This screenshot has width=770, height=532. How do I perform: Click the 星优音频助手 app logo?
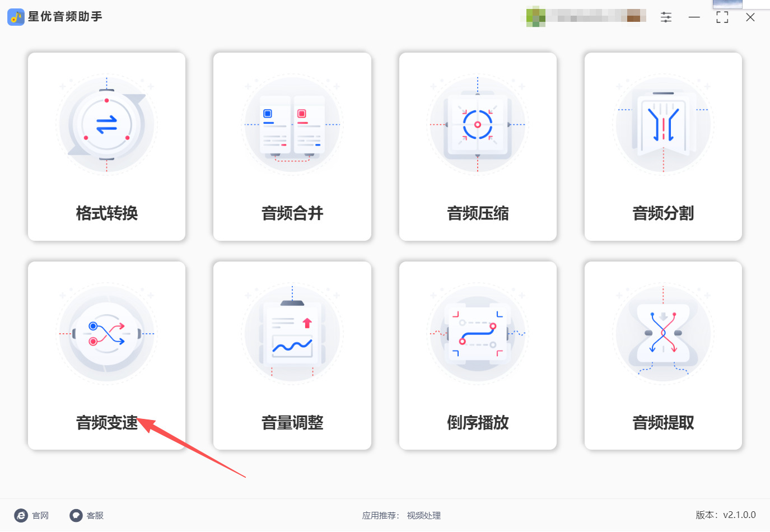click(16, 17)
